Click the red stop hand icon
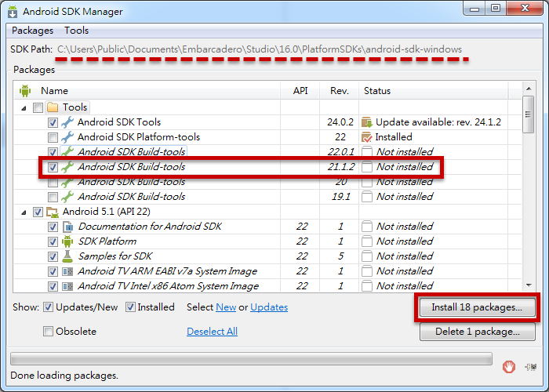Viewport: 549px width, 392px height. pyautogui.click(x=509, y=366)
